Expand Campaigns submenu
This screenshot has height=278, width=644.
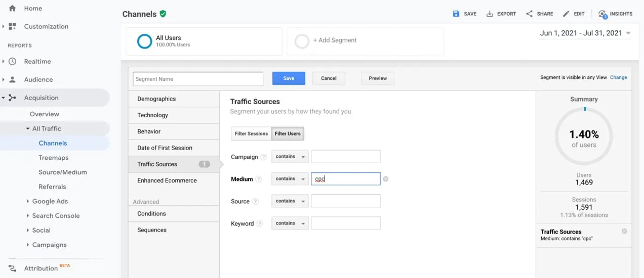click(28, 245)
